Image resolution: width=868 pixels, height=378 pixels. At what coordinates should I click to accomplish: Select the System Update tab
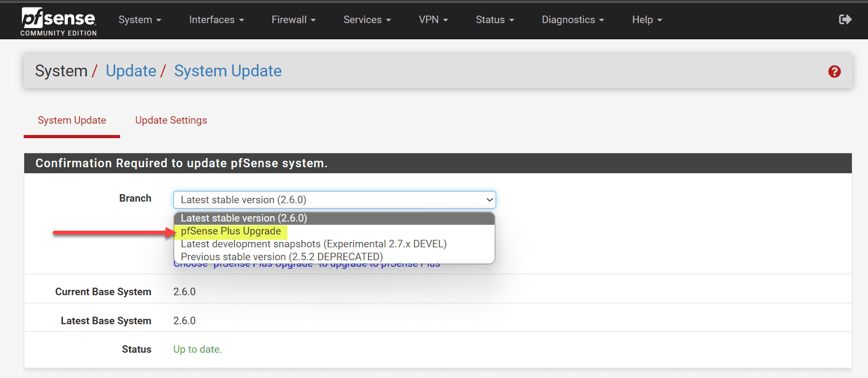(x=72, y=120)
